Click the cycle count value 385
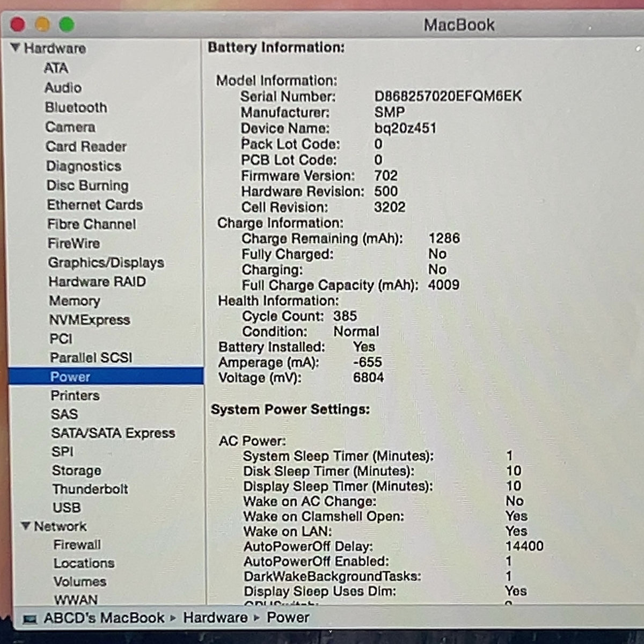 [345, 316]
